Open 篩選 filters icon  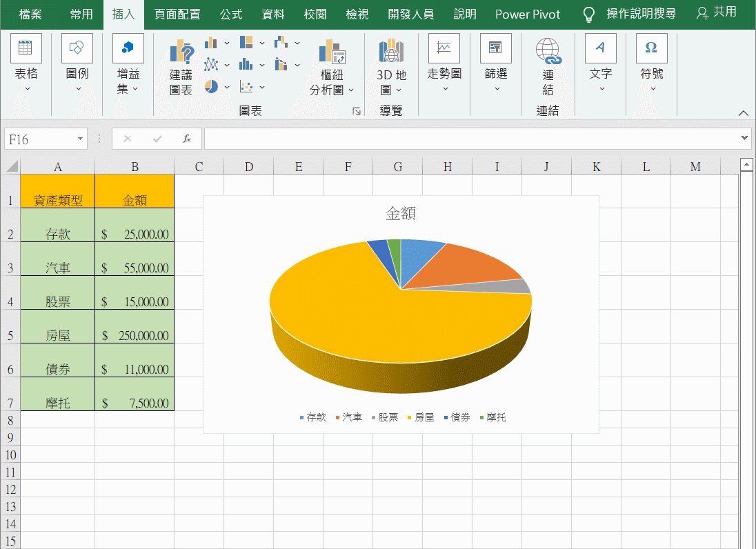(x=496, y=48)
